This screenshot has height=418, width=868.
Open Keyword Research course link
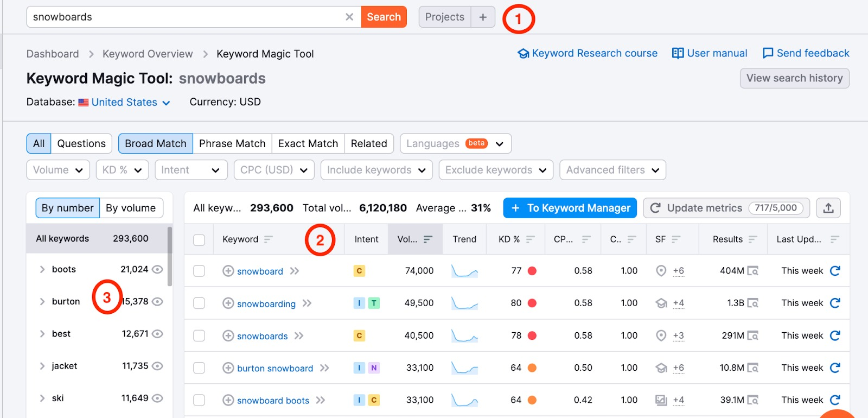pyautogui.click(x=588, y=53)
